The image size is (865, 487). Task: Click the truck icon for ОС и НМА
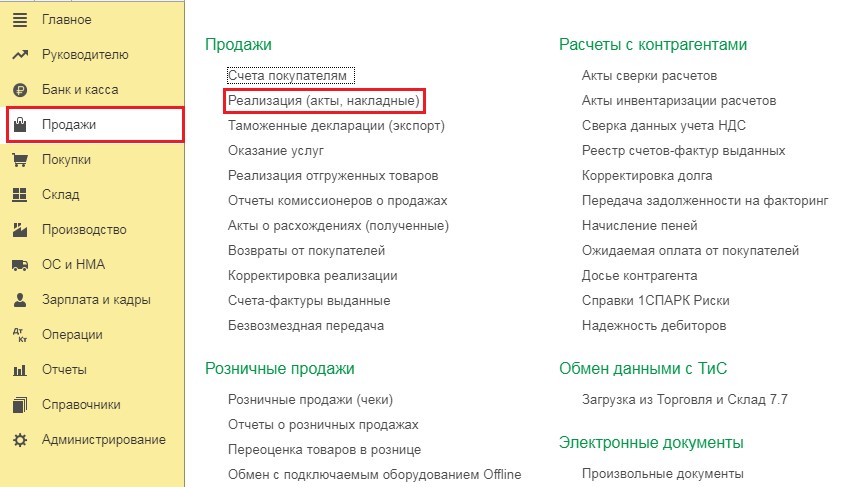click(x=20, y=265)
